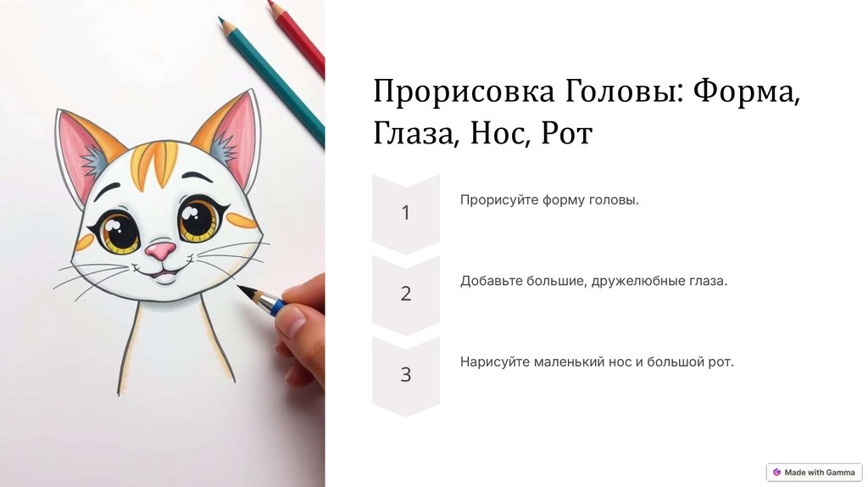Select step 2 chevron marker
868x487 pixels.
[406, 294]
